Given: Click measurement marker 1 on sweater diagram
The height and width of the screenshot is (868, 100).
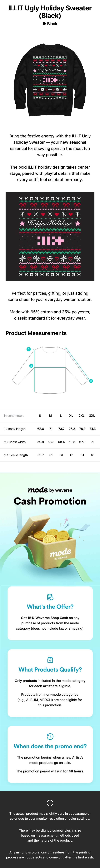Looking at the screenshot, I should click(29, 349).
